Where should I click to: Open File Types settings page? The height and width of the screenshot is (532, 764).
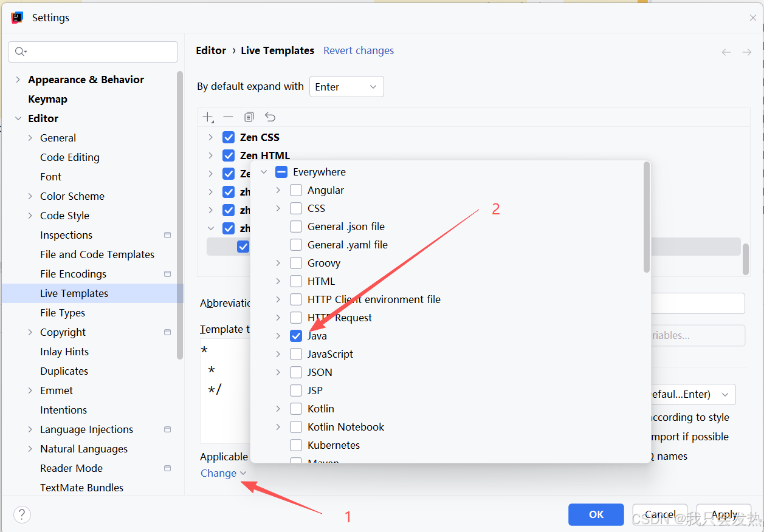coord(63,313)
